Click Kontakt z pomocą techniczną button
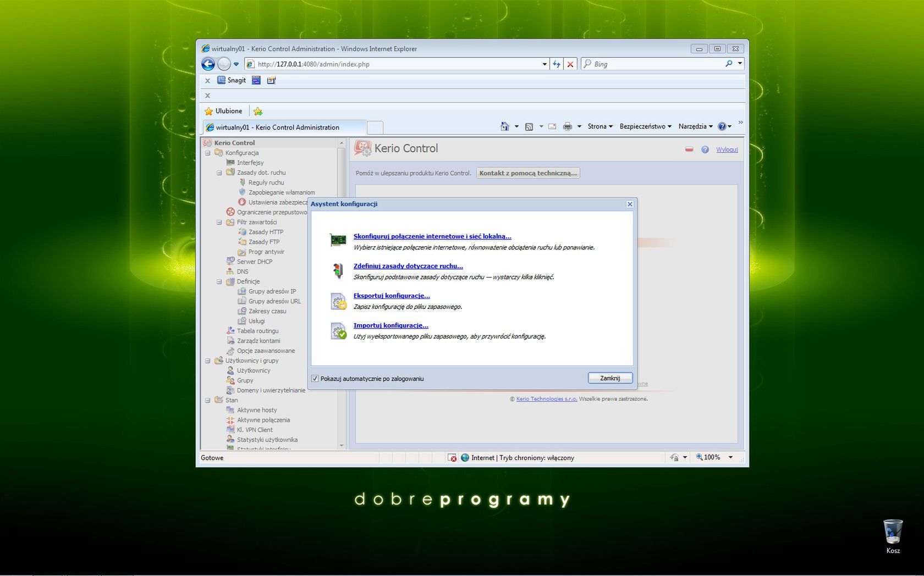924x576 pixels. 528,173
